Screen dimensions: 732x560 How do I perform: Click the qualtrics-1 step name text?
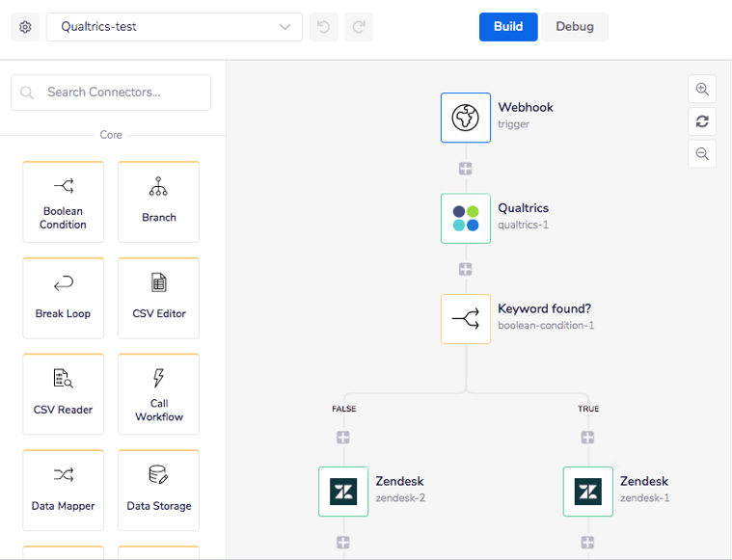coord(524,225)
